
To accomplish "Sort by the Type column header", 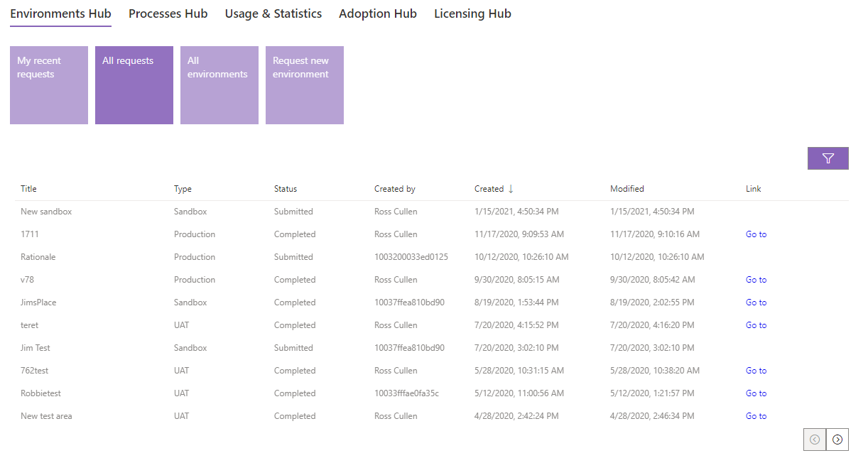I will [x=183, y=189].
